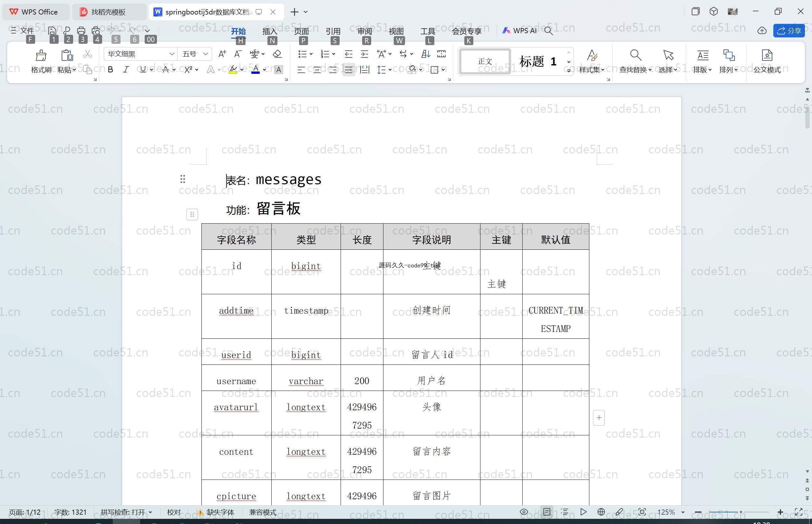Click the Clear formatting eraser icon
The image size is (812, 524).
[x=277, y=54]
